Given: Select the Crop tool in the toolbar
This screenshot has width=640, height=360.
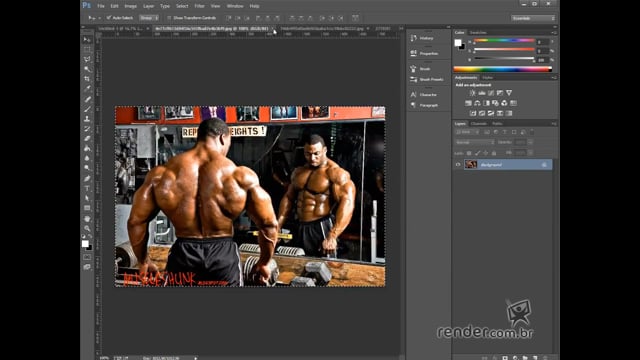Looking at the screenshot, I should click(87, 79).
